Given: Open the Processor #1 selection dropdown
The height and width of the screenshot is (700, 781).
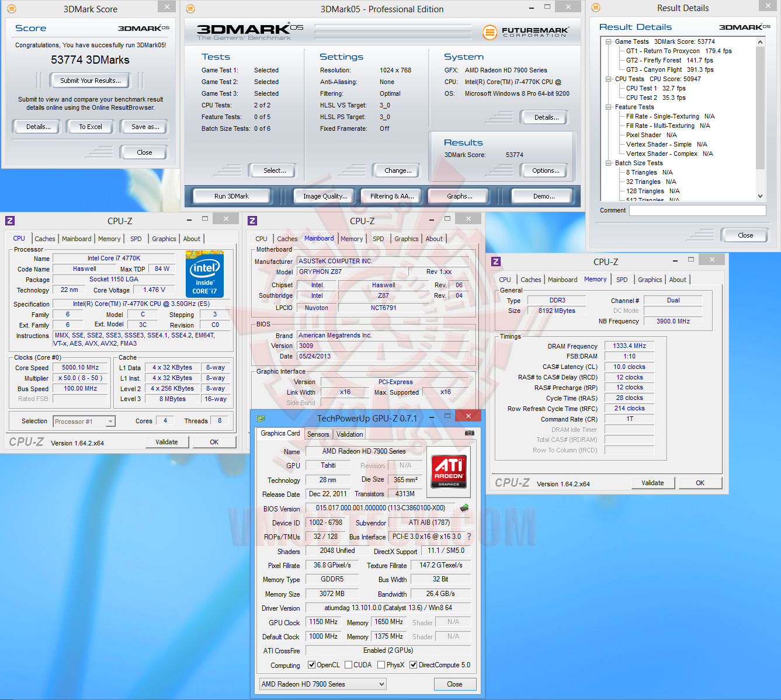Looking at the screenshot, I should tap(110, 422).
